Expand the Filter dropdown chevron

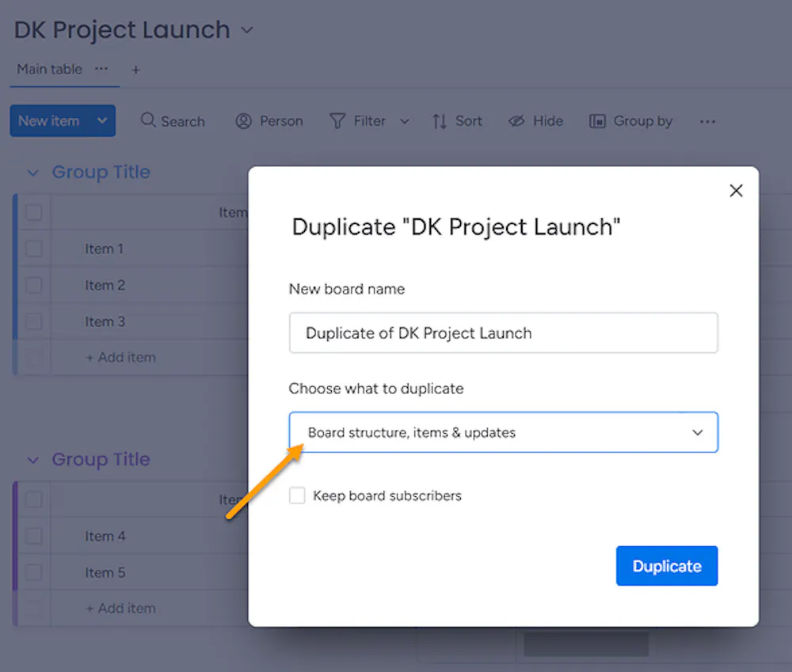coord(405,121)
